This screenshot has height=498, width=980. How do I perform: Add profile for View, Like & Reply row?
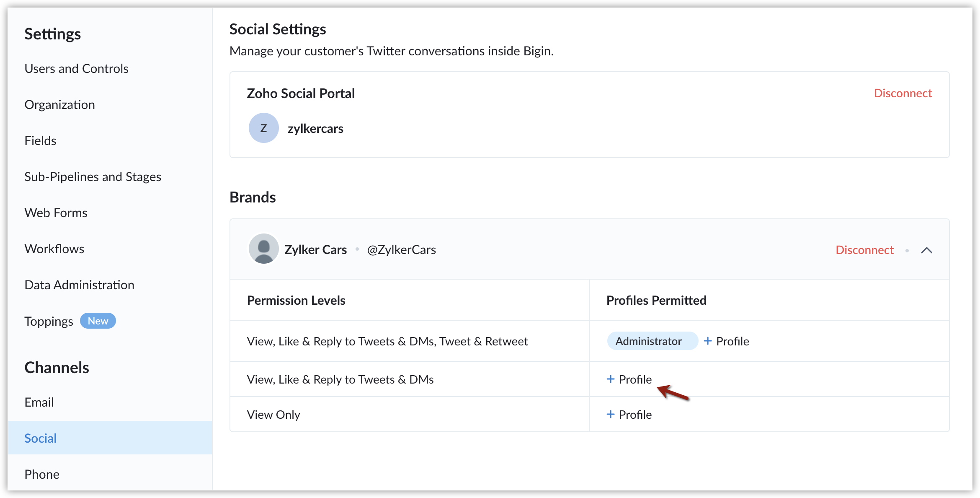(x=629, y=379)
